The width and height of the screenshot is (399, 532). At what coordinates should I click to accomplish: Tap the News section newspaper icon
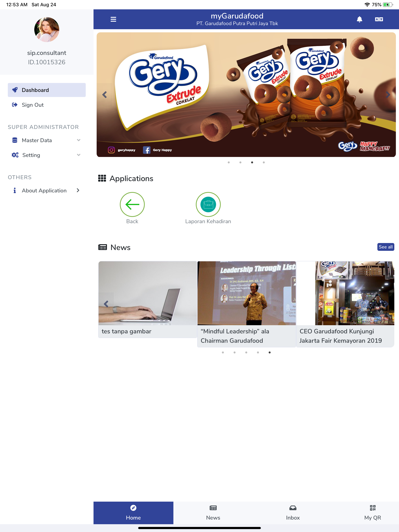point(102,247)
